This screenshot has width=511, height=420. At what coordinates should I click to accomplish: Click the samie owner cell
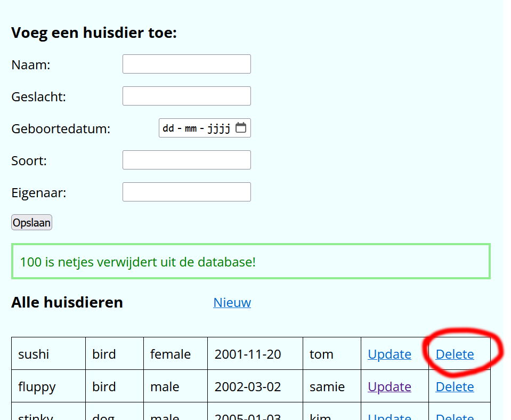(327, 387)
